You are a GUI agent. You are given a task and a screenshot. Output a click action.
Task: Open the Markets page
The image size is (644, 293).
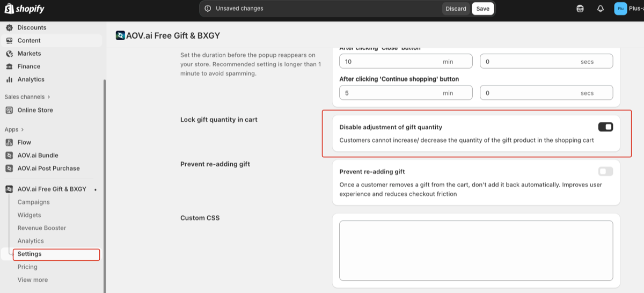[29, 53]
